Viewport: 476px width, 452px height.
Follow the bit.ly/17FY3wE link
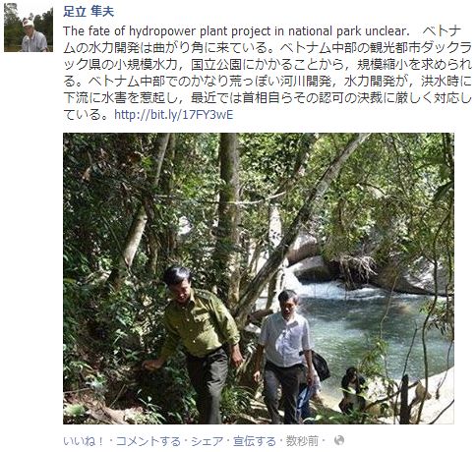[174, 115]
